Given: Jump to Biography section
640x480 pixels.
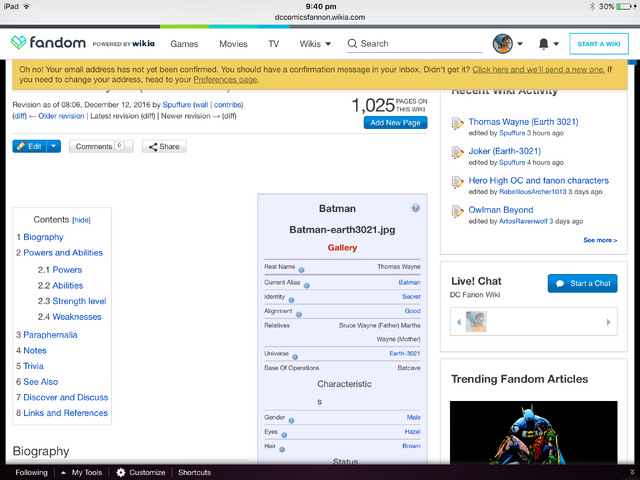Looking at the screenshot, I should point(43,237).
